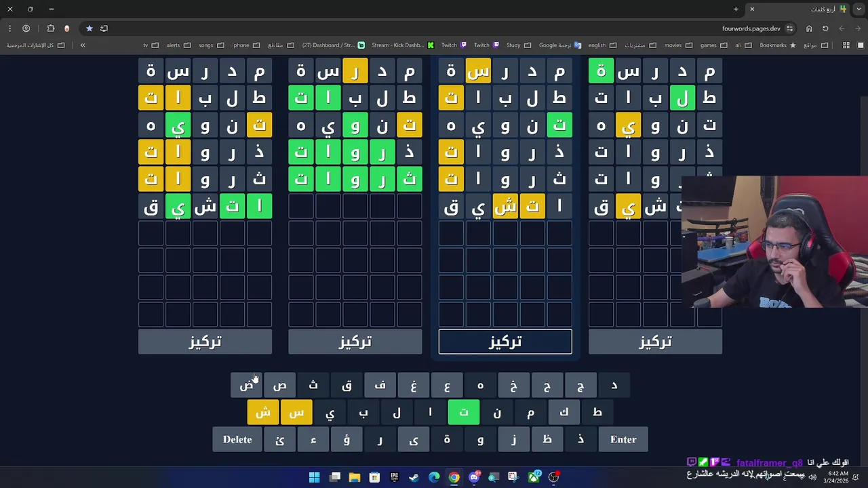Tap the ؤ keyboard key
Viewport: 868px width, 488px height.
347,440
